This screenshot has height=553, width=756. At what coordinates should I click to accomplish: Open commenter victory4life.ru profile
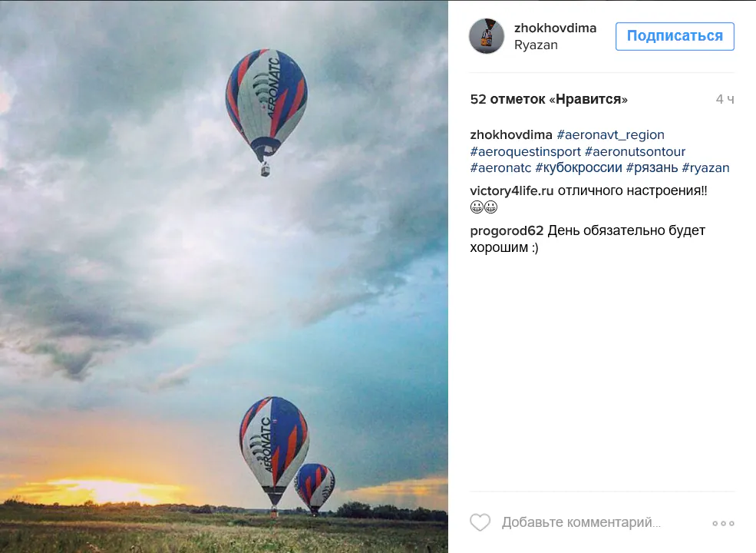click(x=512, y=190)
